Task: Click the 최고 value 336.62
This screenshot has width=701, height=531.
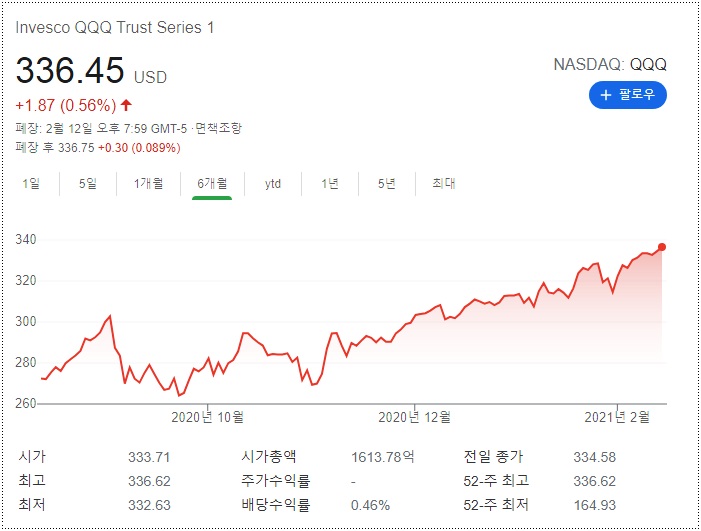Action: click(149, 481)
